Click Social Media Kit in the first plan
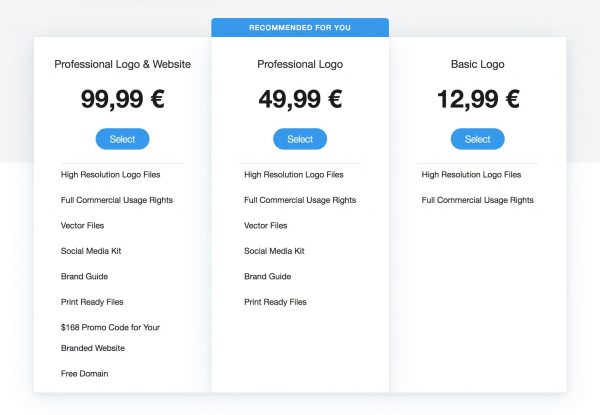The image size is (600, 415). click(x=91, y=251)
